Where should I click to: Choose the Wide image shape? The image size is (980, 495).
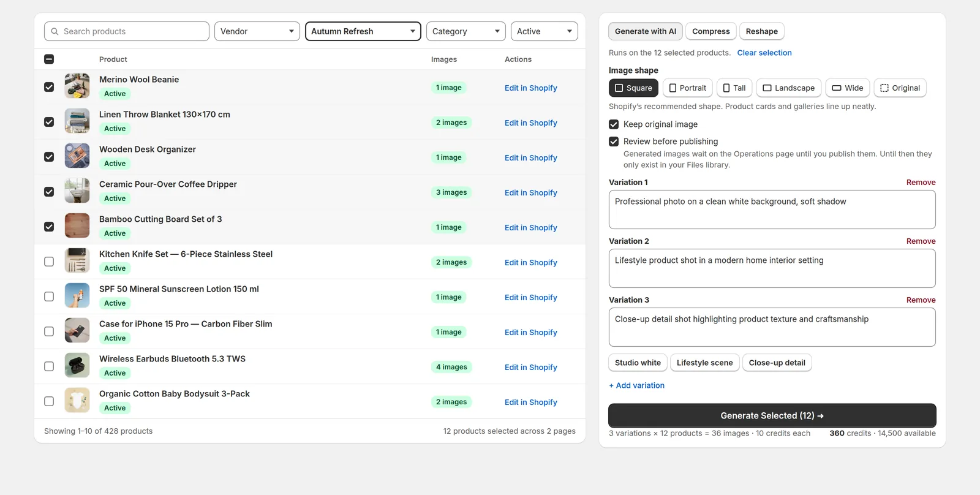tap(848, 88)
